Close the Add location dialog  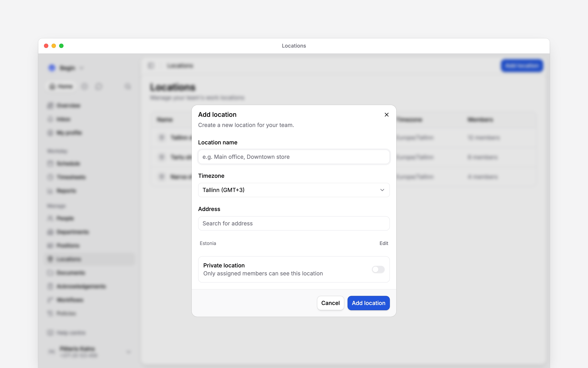coord(386,115)
